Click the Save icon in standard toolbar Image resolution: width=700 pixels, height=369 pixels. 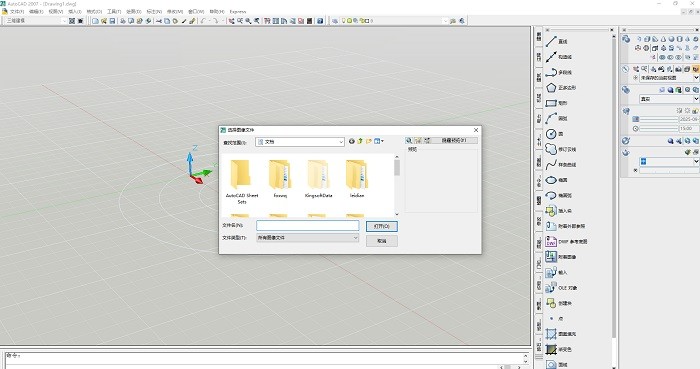(112, 21)
